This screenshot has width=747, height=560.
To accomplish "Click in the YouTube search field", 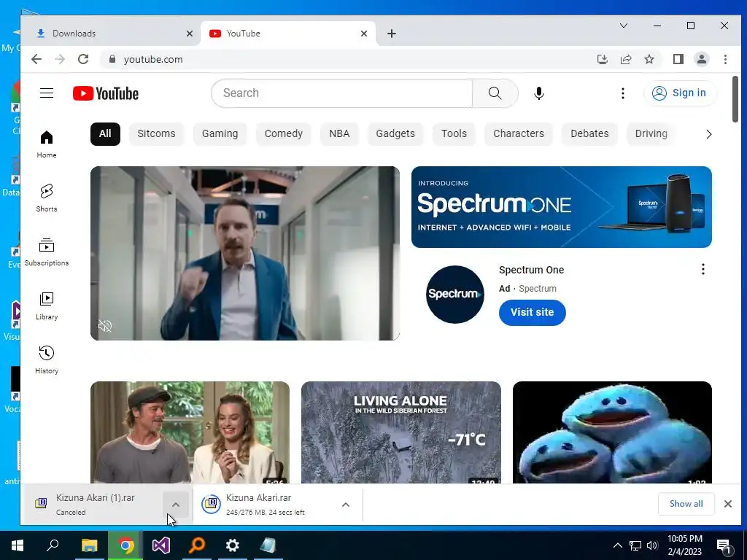I will tap(341, 93).
